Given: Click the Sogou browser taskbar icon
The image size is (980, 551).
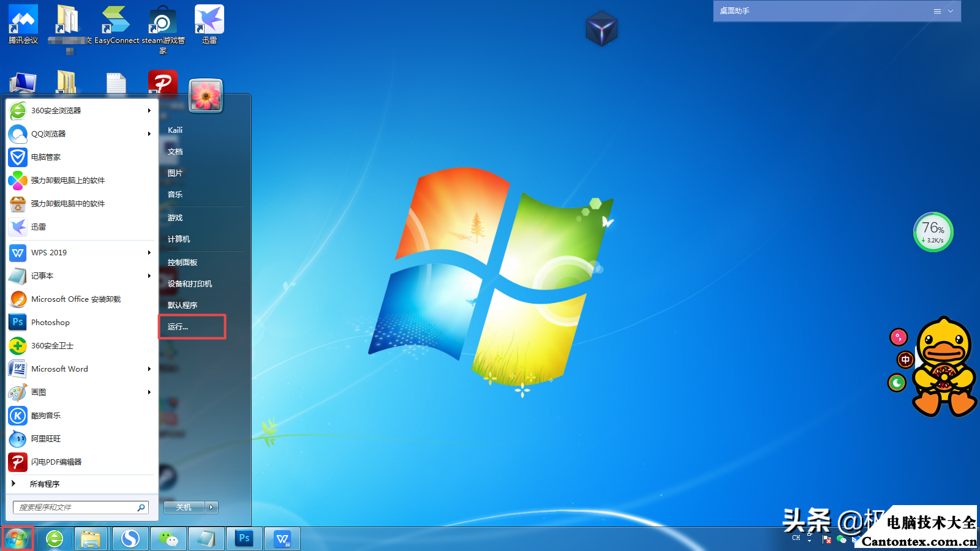Looking at the screenshot, I should click(130, 539).
